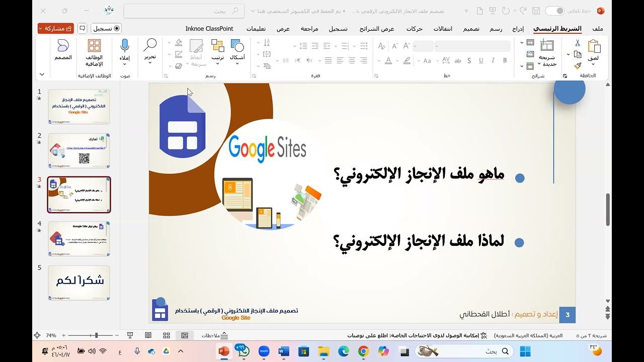Click the Paste clipboard icon
644x362 pixels.
click(594, 46)
